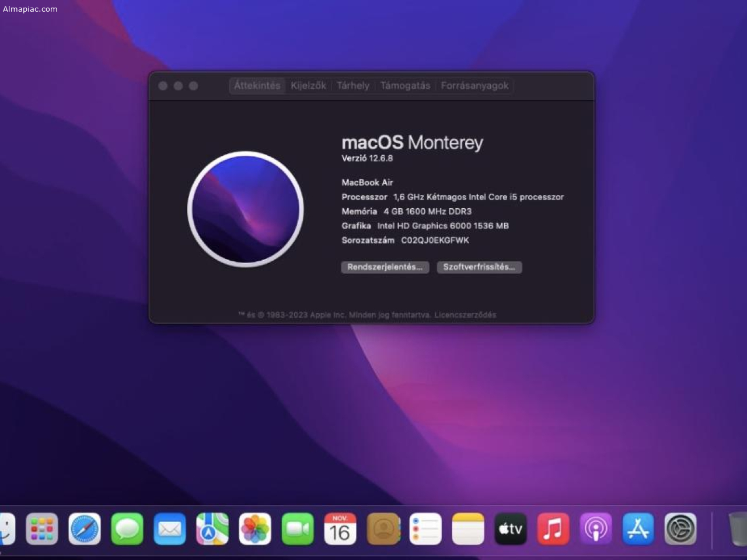Open Notes app in dock
The width and height of the screenshot is (747, 560).
(468, 528)
